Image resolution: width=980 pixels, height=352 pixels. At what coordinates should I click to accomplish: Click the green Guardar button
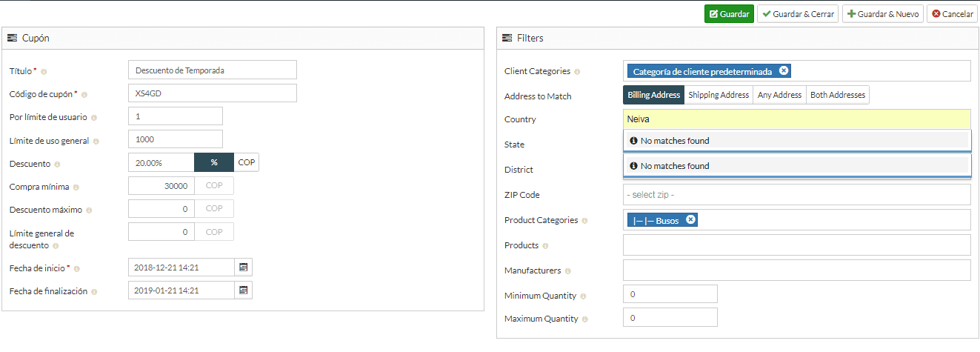coord(728,14)
